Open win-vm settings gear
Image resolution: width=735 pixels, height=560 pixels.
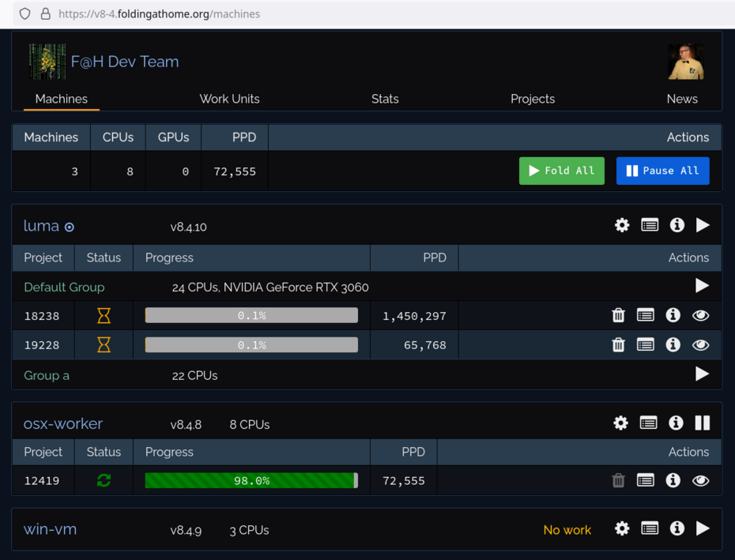(621, 528)
